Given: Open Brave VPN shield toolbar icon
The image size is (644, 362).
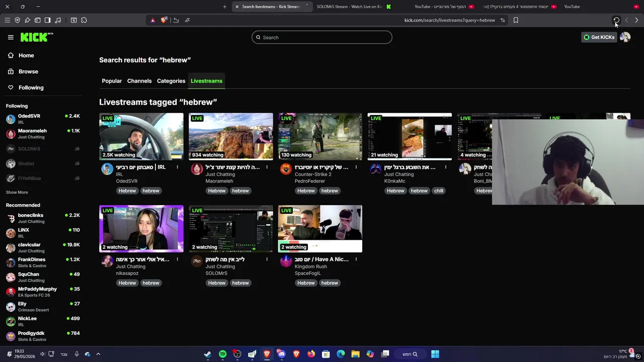Looking at the screenshot, I should [17, 20].
